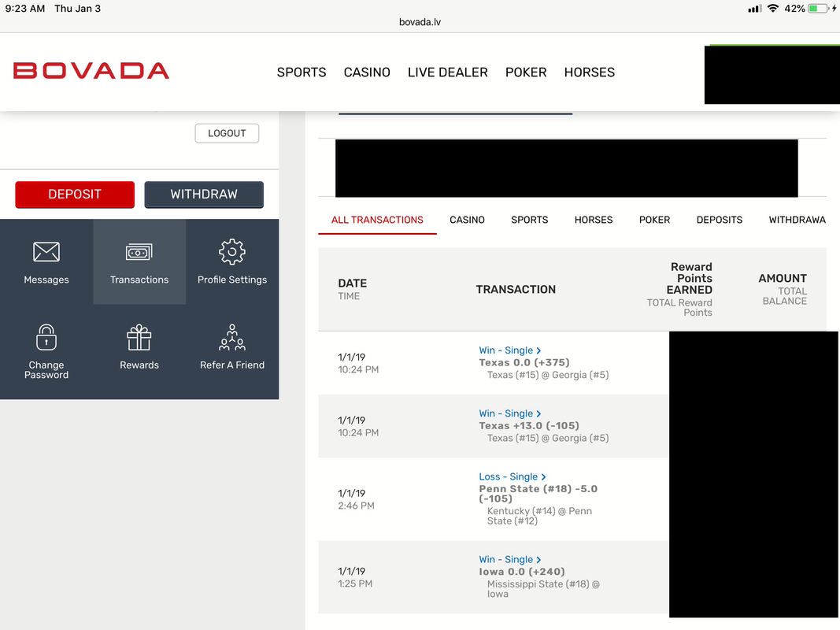Click the Logout button
The height and width of the screenshot is (630, 840).
tap(228, 133)
